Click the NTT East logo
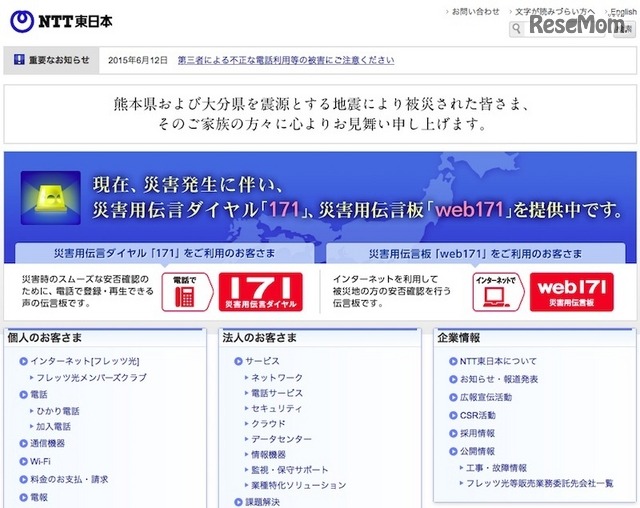The height and width of the screenshot is (508, 640). [61, 21]
